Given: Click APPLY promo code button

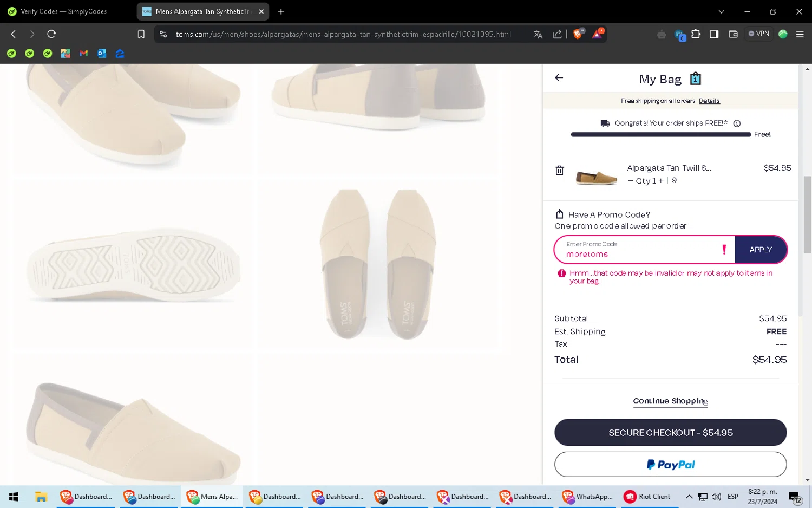Looking at the screenshot, I should 761,250.
